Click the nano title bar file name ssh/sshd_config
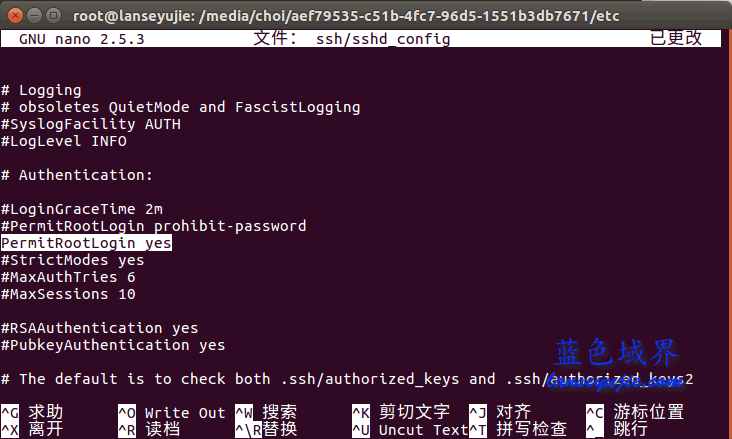732x439 pixels. pyautogui.click(x=383, y=39)
